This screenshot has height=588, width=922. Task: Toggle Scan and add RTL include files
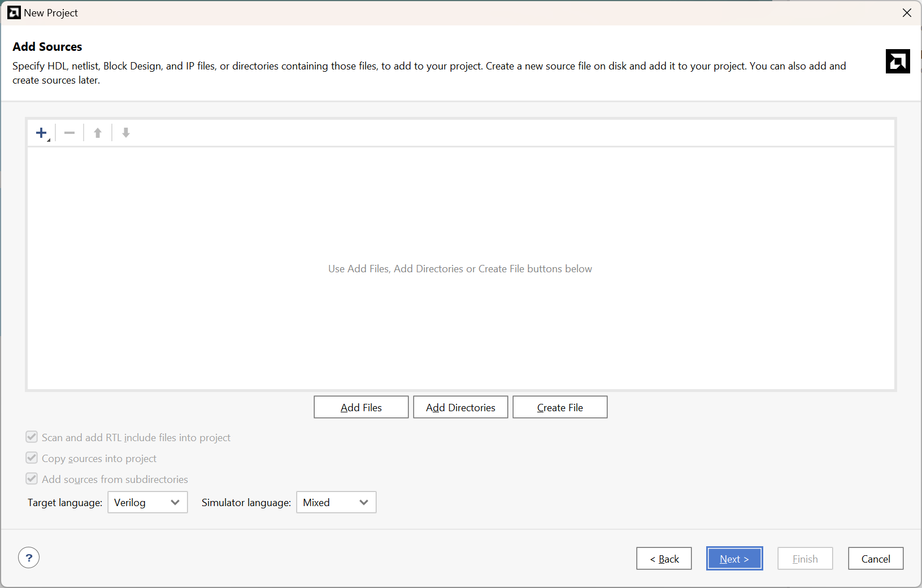pos(32,437)
